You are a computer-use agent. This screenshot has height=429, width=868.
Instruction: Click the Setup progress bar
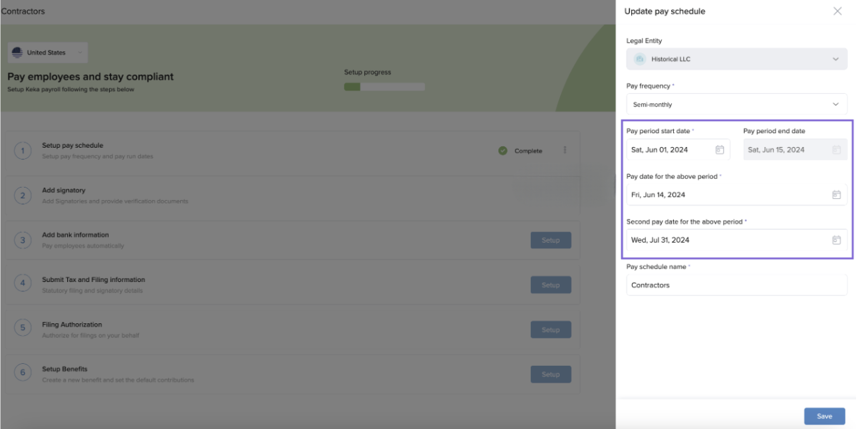384,86
